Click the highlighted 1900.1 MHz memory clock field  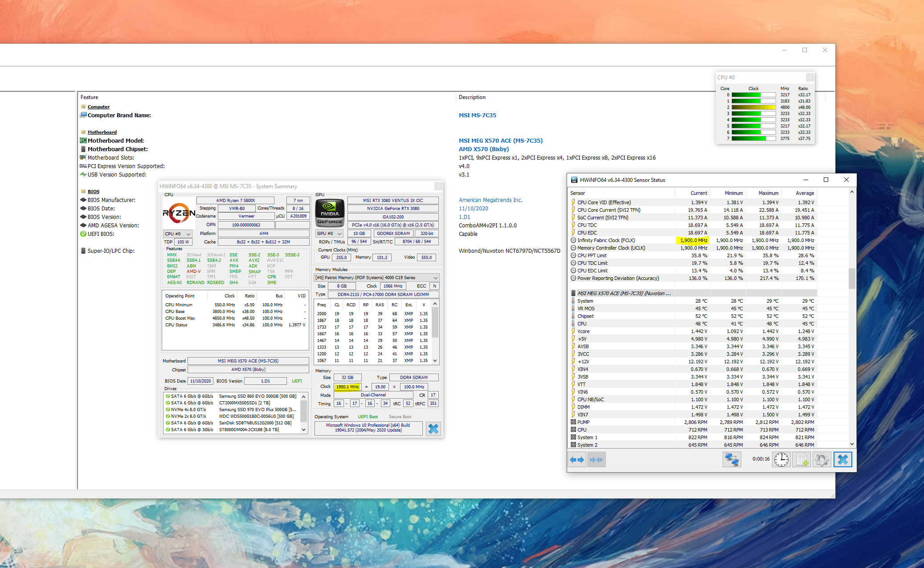pos(347,387)
